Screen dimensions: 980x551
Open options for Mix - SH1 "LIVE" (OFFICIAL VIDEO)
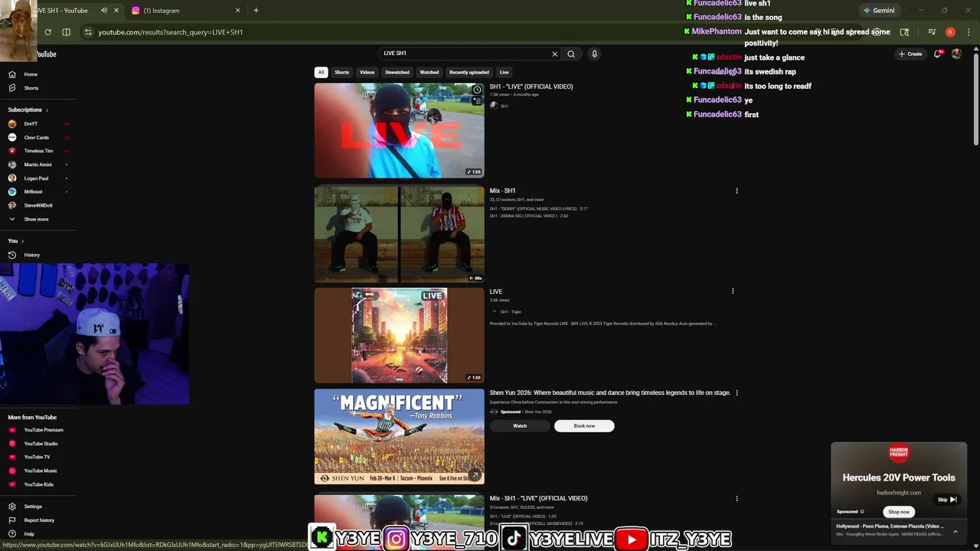737,498
